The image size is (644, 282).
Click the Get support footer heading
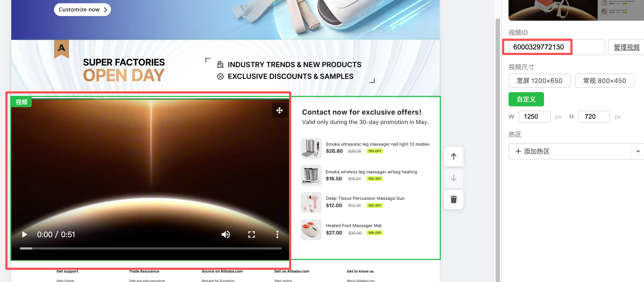tap(67, 271)
